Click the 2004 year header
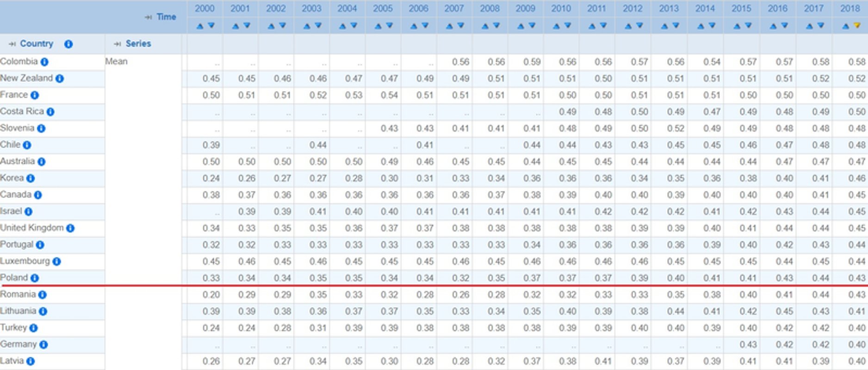 coord(347,8)
